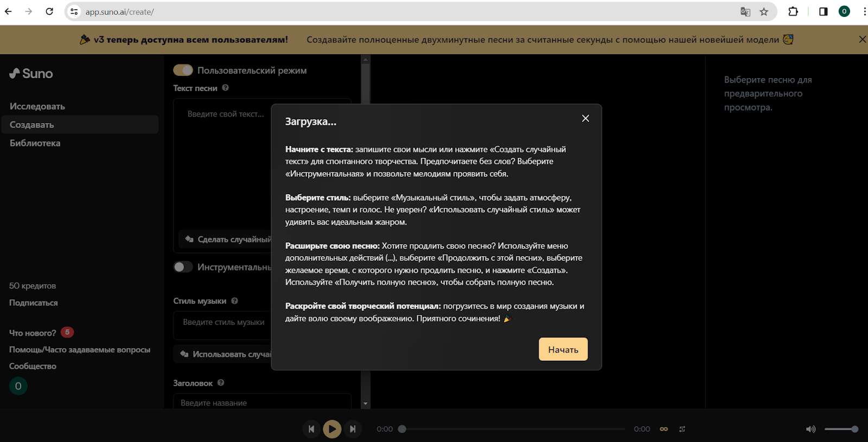Click the Начать button in the dialog
This screenshot has height=442, width=868.
click(x=563, y=349)
